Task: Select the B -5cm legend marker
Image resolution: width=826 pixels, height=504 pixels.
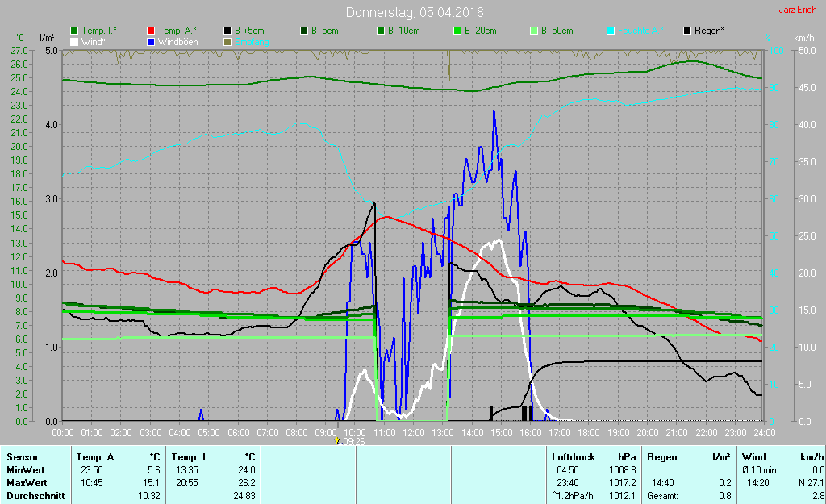Action: click(305, 31)
